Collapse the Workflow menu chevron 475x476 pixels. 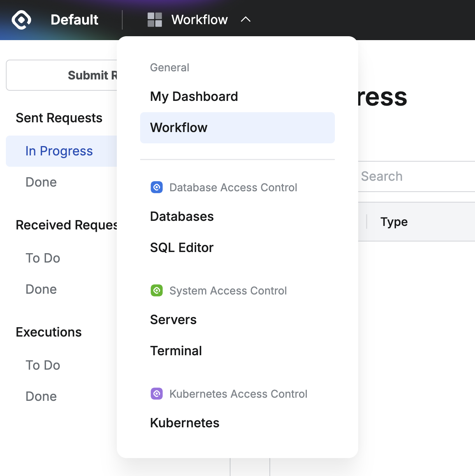click(246, 19)
